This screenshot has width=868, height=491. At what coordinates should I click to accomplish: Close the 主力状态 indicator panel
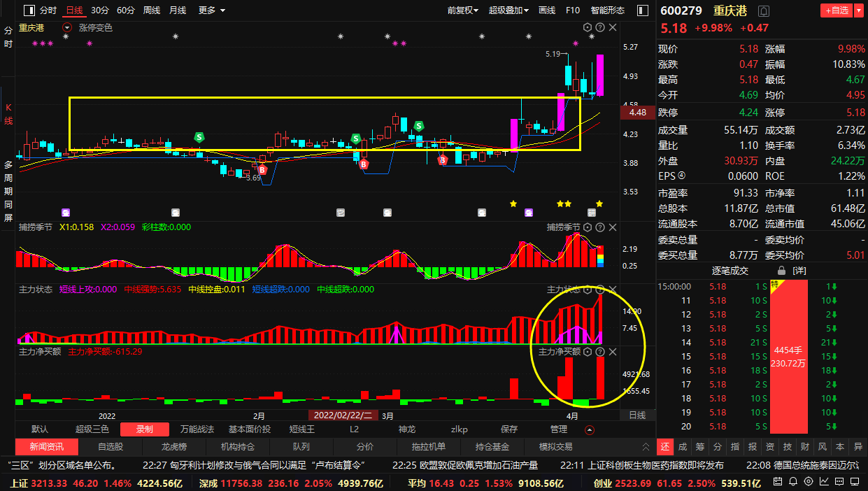613,290
